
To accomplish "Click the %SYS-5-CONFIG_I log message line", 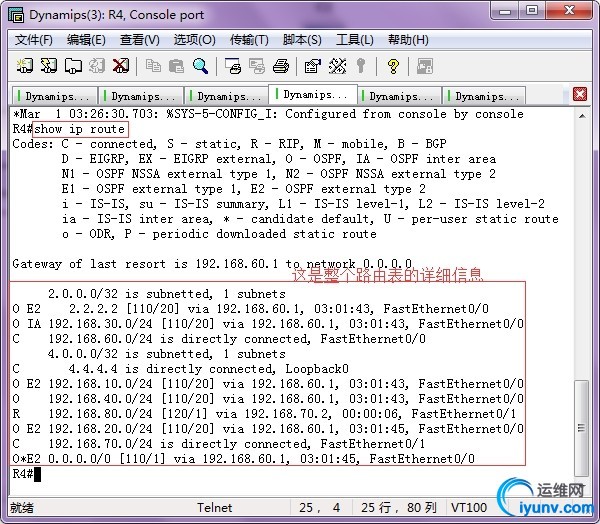I will pyautogui.click(x=268, y=114).
